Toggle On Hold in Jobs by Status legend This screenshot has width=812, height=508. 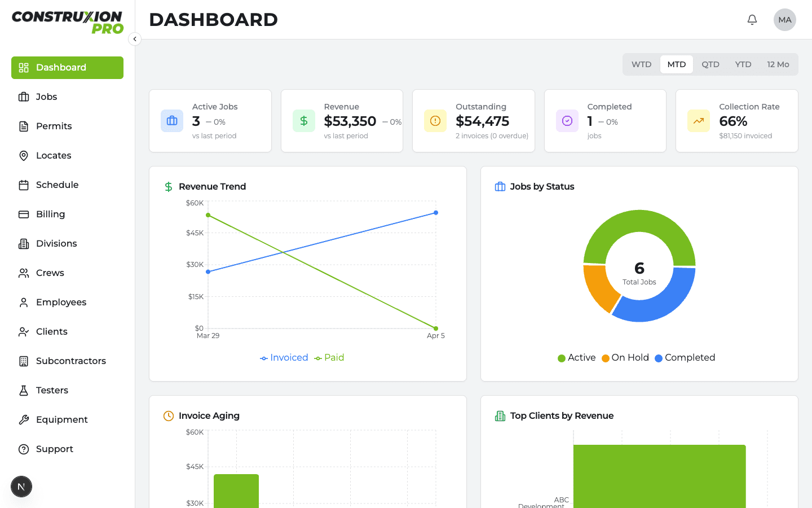625,358
